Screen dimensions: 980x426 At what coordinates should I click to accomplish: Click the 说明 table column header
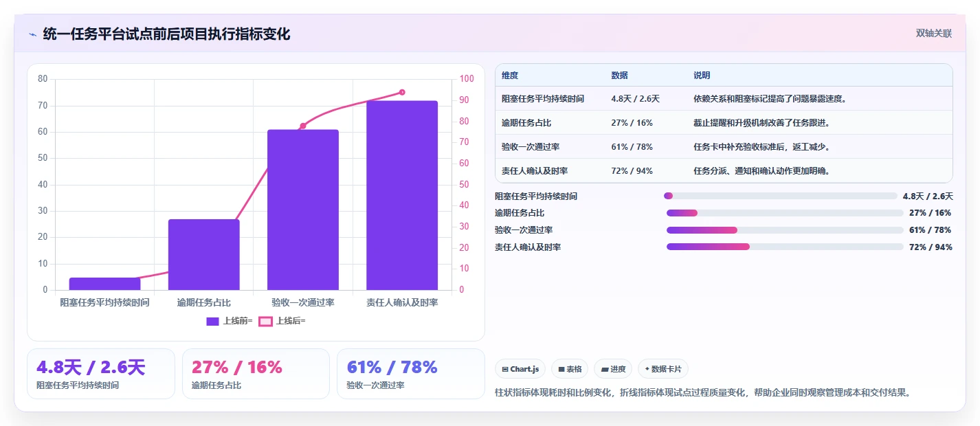702,76
